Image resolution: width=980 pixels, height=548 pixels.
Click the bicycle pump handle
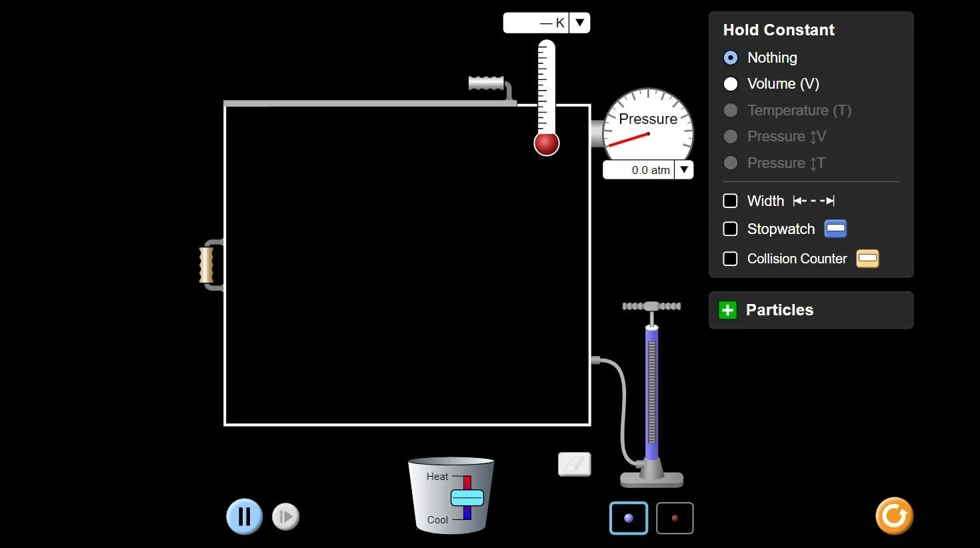[x=651, y=306]
